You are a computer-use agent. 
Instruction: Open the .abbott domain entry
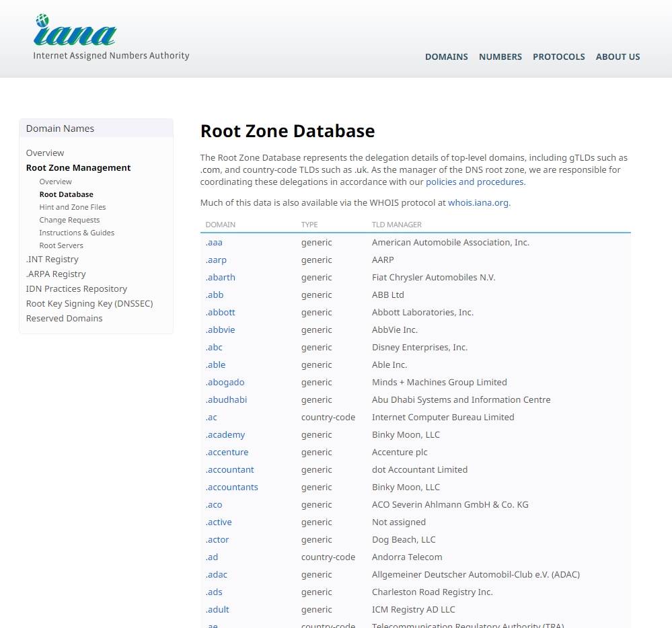point(220,313)
